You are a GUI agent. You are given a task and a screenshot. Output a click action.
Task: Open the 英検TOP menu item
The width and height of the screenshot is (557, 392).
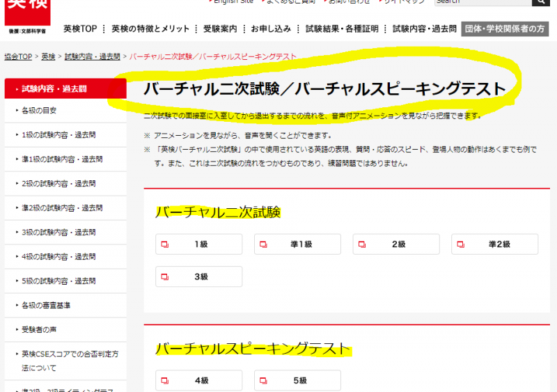click(80, 29)
